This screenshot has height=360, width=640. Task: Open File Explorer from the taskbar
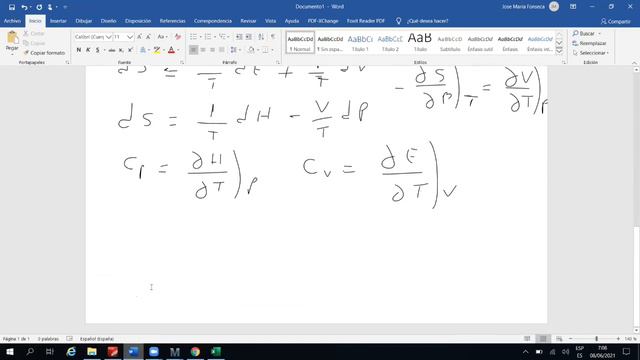point(92,351)
